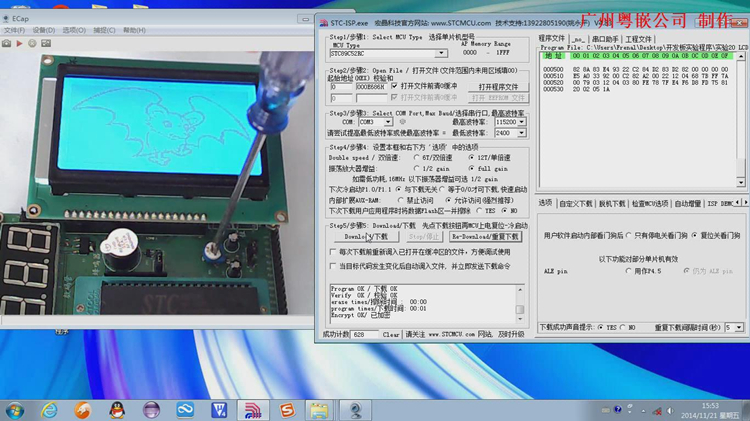Click the blue help tray icon

[618, 410]
